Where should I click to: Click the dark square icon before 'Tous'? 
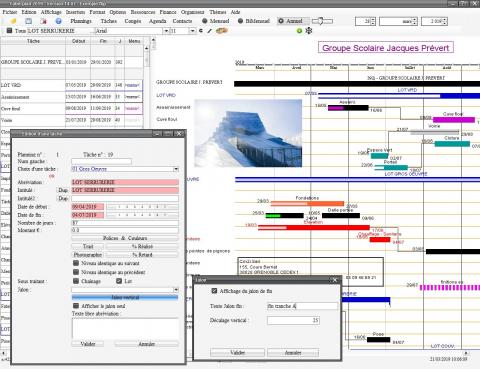(x=9, y=31)
